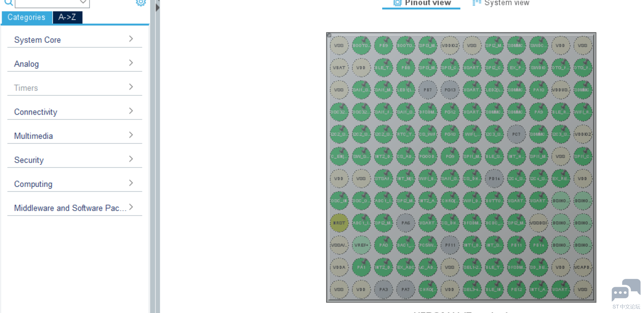Expand Middleware and Software Packs category
Screen dimensions: 644x313
(75, 208)
